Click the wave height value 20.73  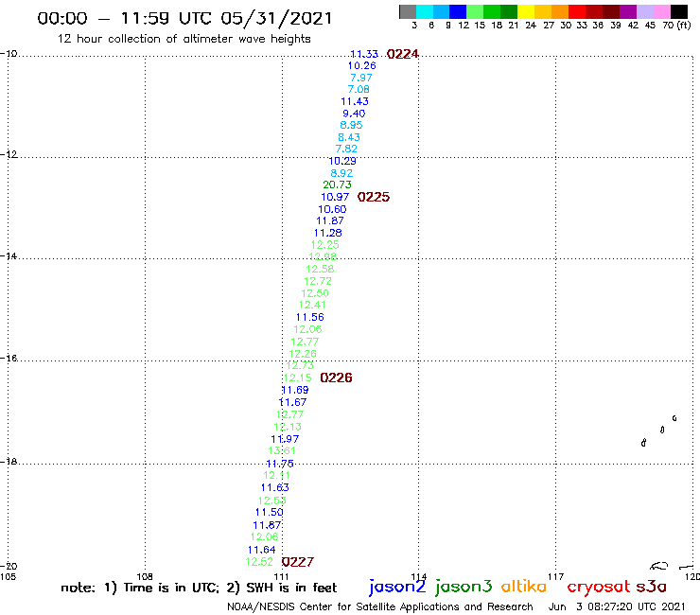(337, 184)
